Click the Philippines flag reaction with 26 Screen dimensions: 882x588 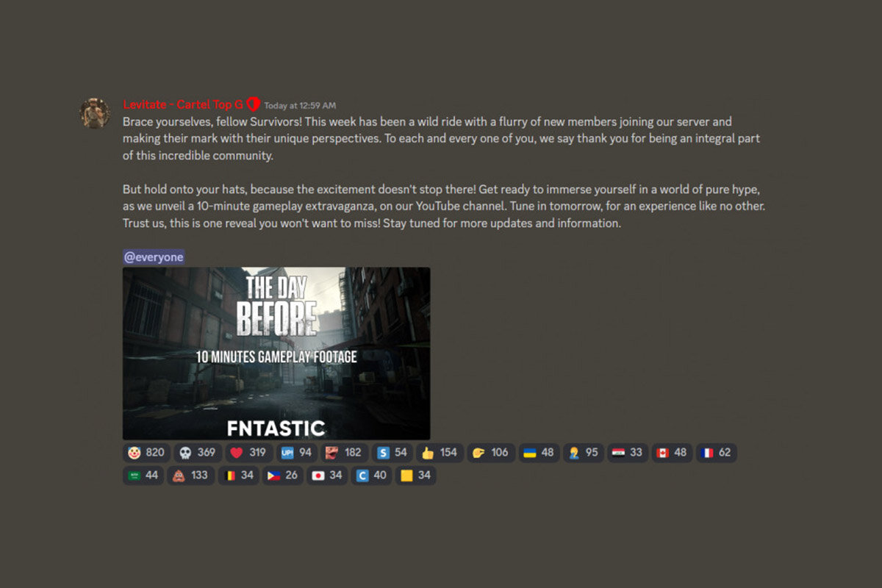283,476
